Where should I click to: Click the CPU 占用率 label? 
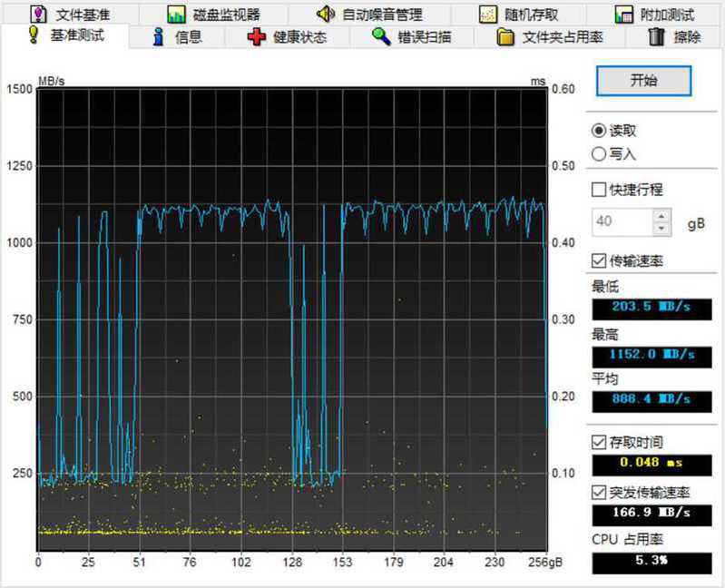627,540
